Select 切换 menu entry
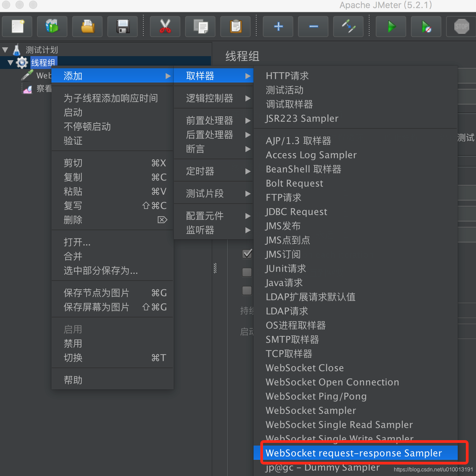This screenshot has width=476, height=476. click(113, 358)
